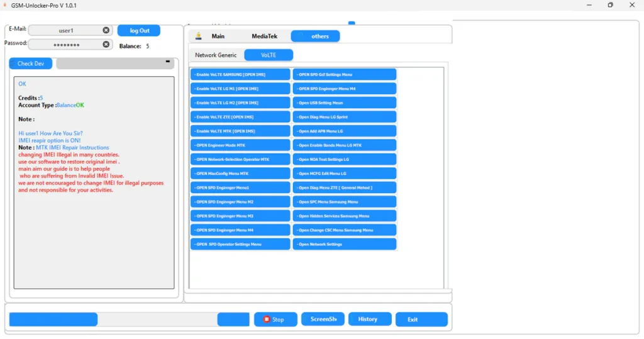
Task: Collapse the log panel with minus icon
Action: pyautogui.click(x=168, y=62)
